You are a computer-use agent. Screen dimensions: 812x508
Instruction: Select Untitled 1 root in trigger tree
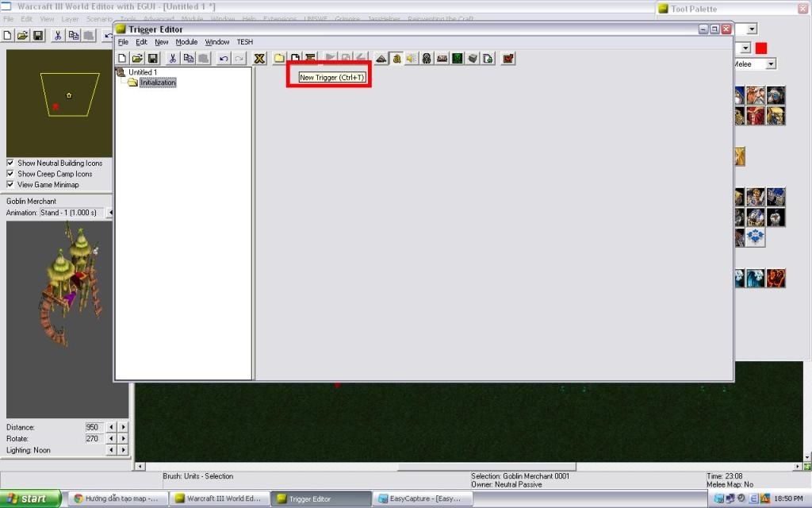143,72
